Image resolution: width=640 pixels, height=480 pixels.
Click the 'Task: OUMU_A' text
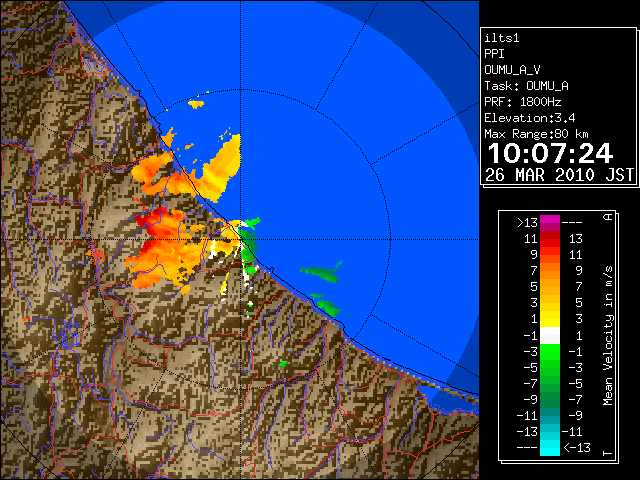point(527,86)
